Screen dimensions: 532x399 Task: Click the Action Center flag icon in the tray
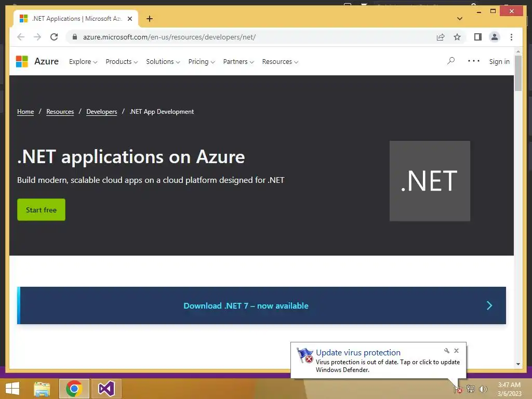[458, 389]
